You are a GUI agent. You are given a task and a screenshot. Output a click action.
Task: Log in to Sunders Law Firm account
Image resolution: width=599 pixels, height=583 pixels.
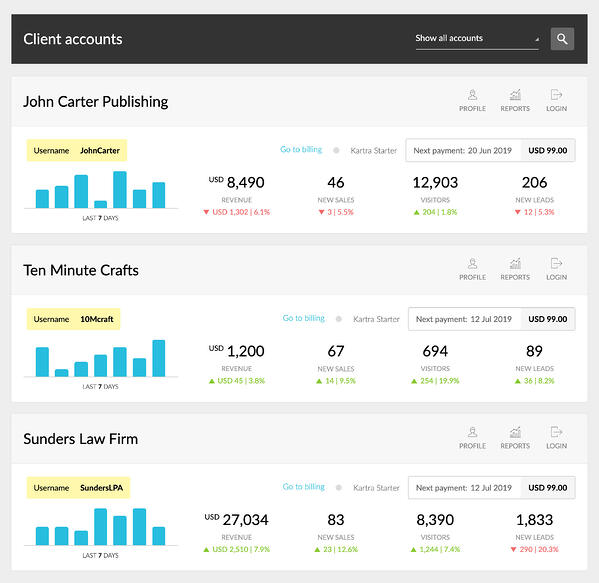click(x=556, y=438)
